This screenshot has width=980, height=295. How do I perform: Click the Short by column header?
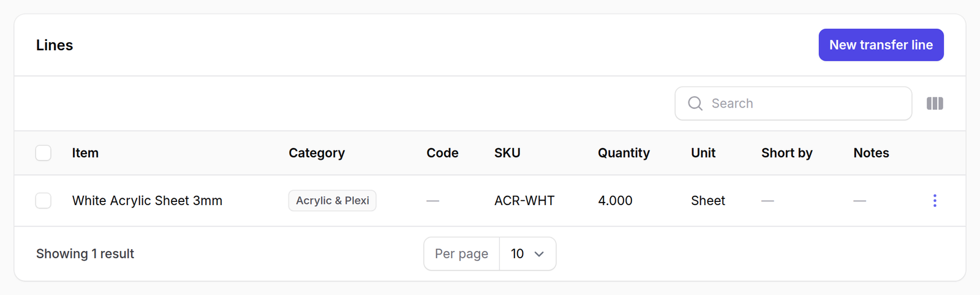pos(786,153)
